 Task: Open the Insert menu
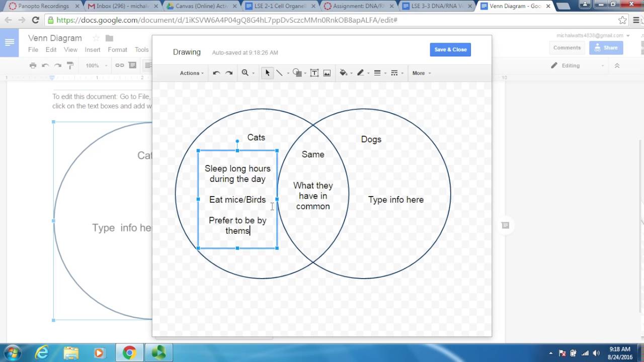(93, 50)
